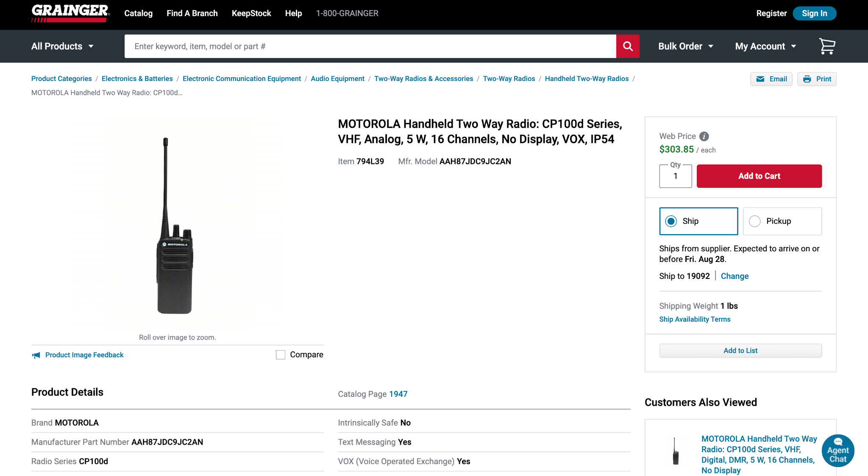Click the Product Image Feedback megaphone icon
Screen dimensions: 868x476
[x=36, y=355]
